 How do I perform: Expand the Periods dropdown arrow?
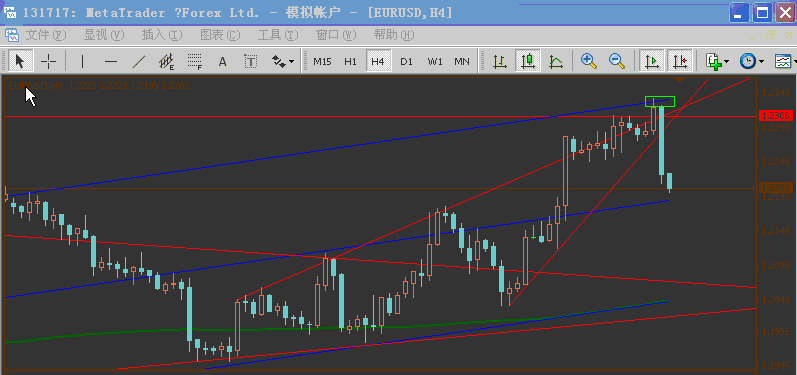pyautogui.click(x=761, y=62)
